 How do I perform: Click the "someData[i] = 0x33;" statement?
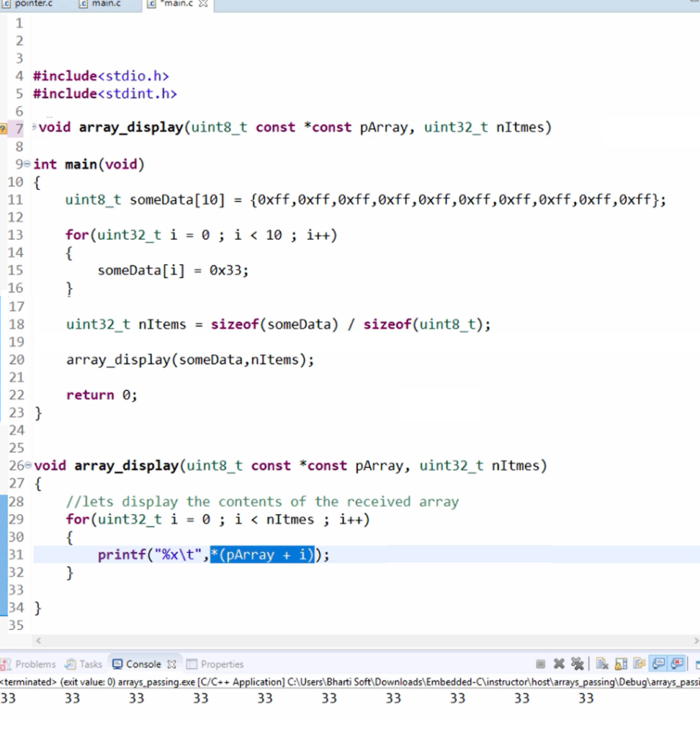click(x=173, y=271)
